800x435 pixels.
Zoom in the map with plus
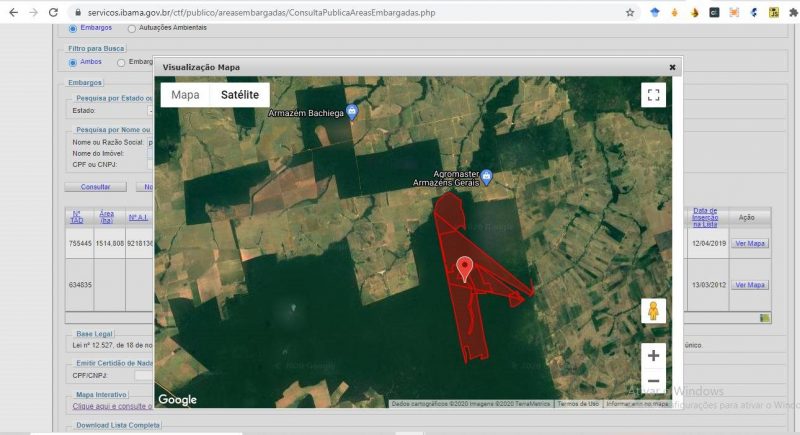coord(653,355)
